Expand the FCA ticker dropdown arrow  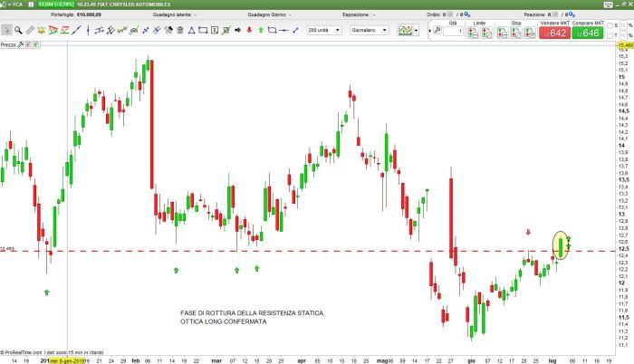click(x=8, y=5)
